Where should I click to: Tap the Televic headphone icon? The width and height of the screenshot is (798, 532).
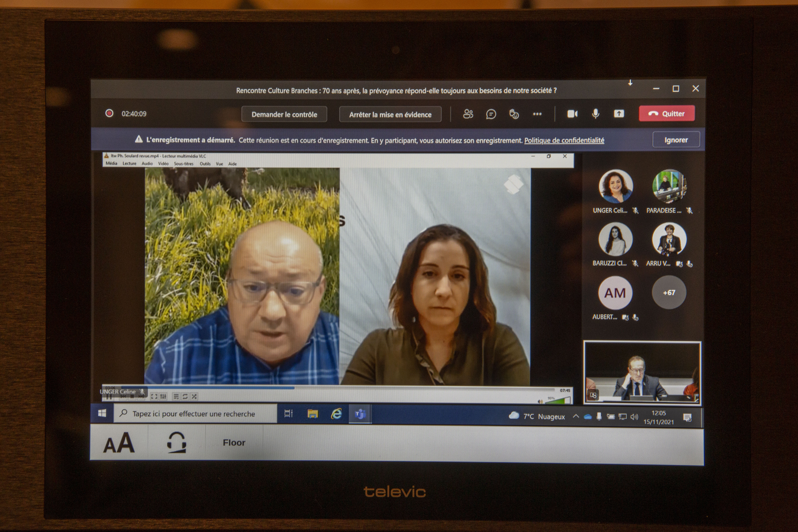[177, 442]
